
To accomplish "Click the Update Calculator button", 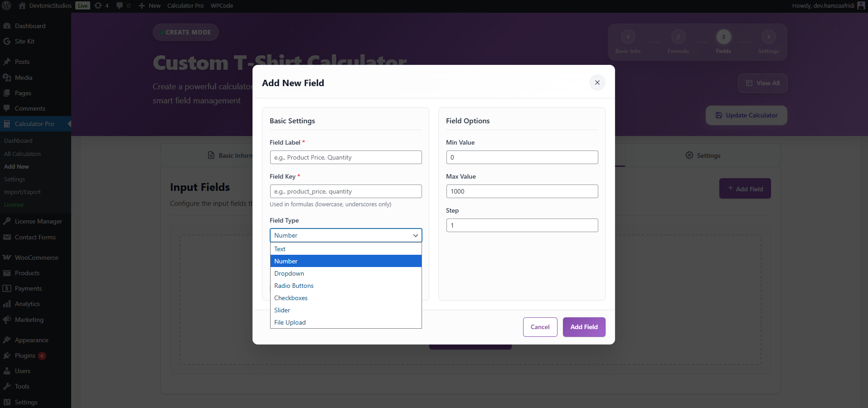I will pyautogui.click(x=746, y=115).
